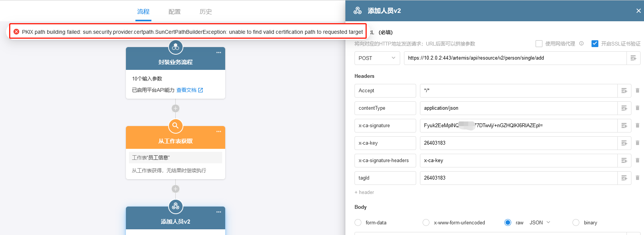Insert field variable into Accept value
The image size is (644, 235).
(624, 91)
